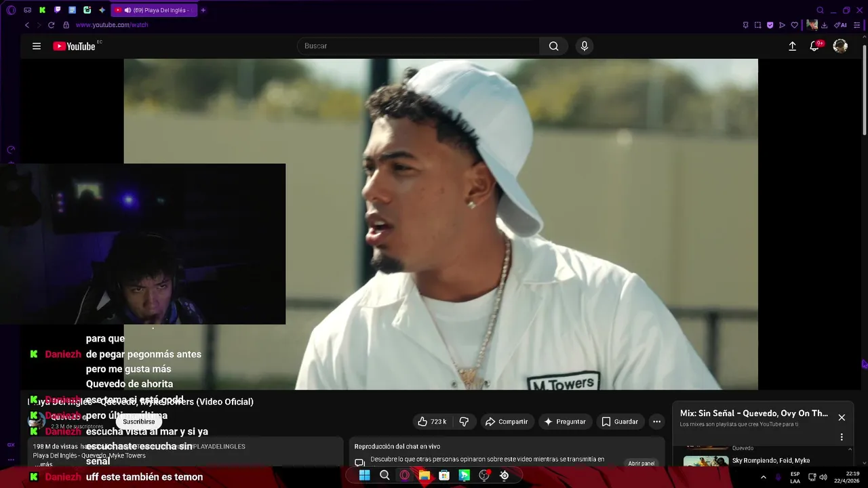
Task: Take a snapshot with the capture icon
Action: pos(757,25)
